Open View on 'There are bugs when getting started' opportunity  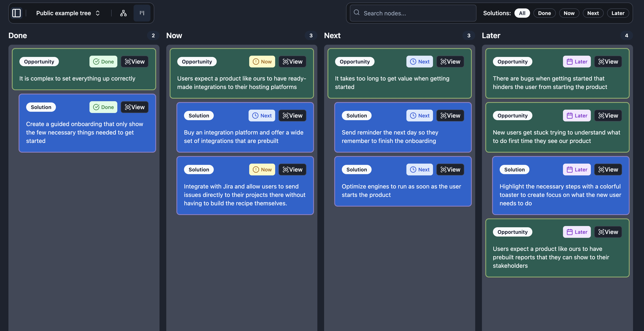(x=608, y=61)
